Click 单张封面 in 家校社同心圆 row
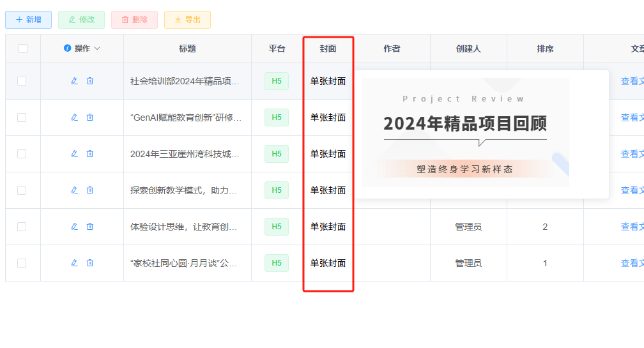644x348 pixels. [328, 263]
